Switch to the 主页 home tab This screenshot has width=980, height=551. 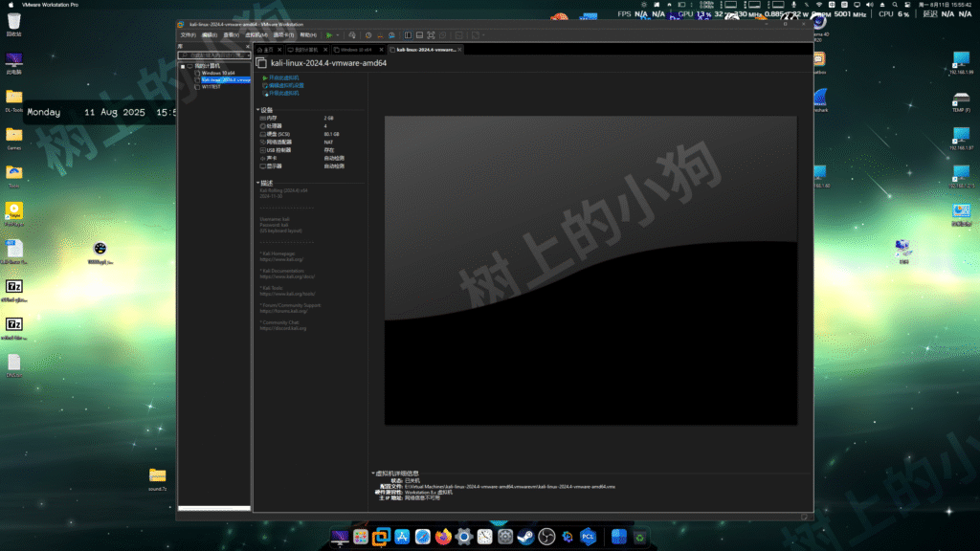(x=269, y=50)
